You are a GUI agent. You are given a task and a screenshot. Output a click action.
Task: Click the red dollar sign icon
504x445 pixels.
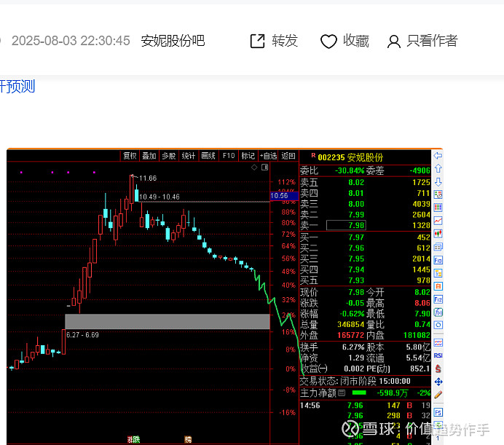438,369
